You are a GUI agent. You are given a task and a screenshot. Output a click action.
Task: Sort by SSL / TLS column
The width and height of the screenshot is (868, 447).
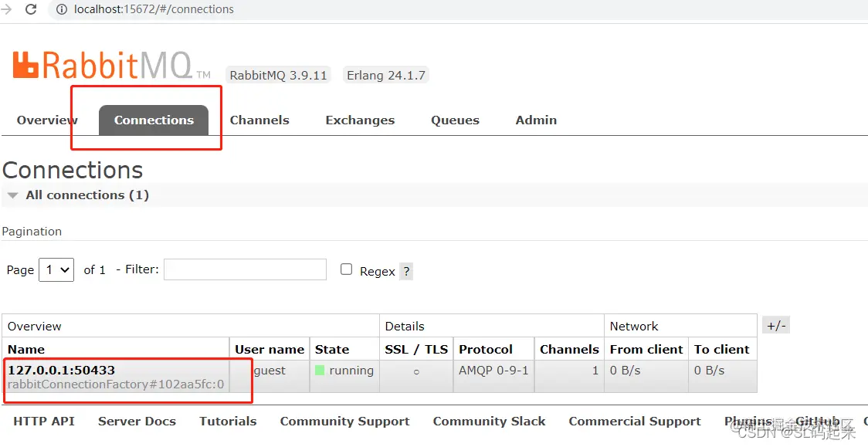coord(416,349)
